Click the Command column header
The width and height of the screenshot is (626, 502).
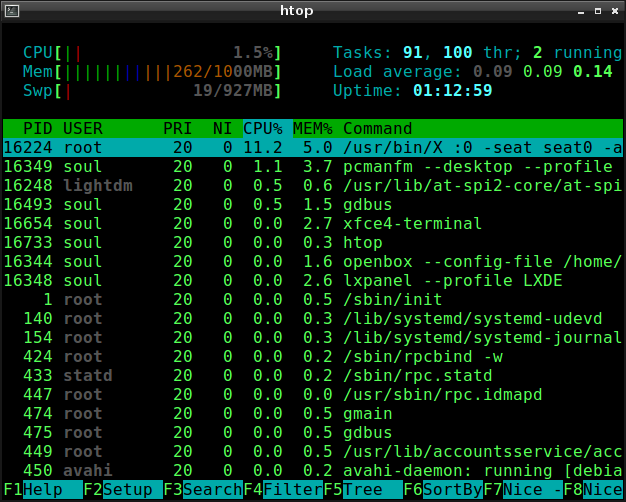[x=377, y=129]
